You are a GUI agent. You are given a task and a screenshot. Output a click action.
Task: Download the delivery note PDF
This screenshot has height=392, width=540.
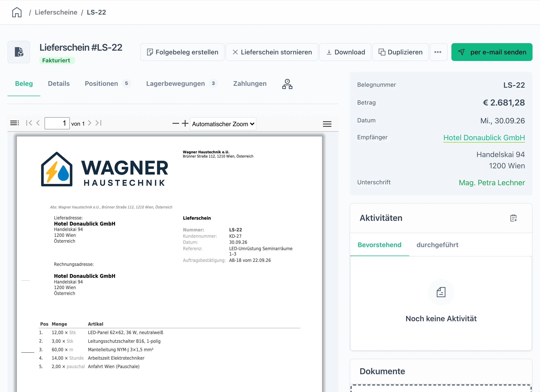[x=345, y=52]
